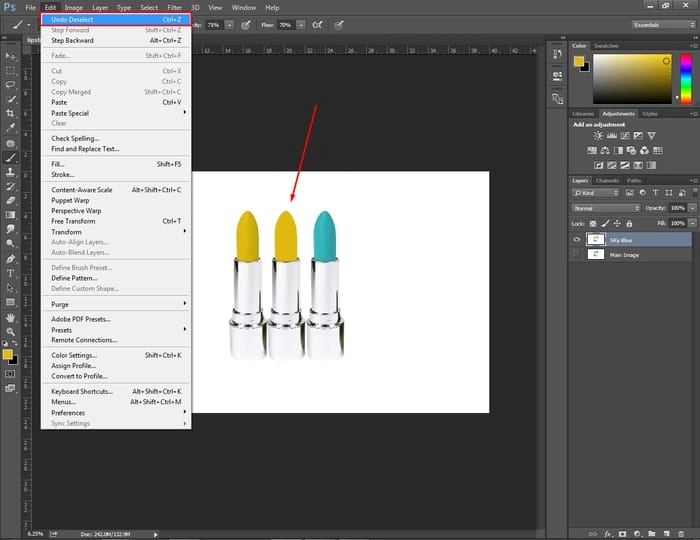Click the Flow percentage field
Viewport: 700px width, 540px height.
286,25
